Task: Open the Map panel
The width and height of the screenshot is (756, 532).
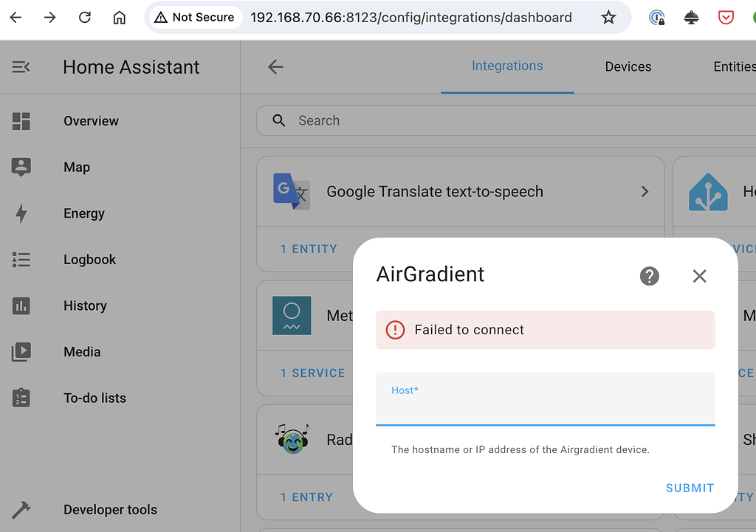Action: [x=77, y=167]
